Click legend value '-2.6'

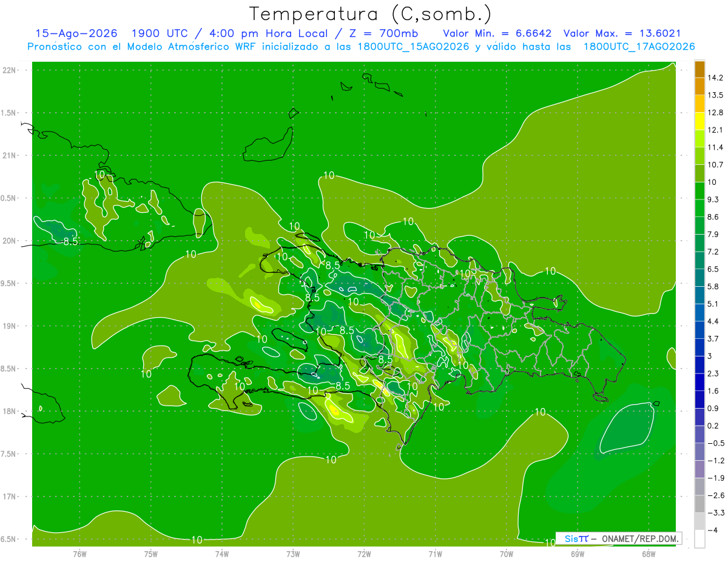pos(715,495)
